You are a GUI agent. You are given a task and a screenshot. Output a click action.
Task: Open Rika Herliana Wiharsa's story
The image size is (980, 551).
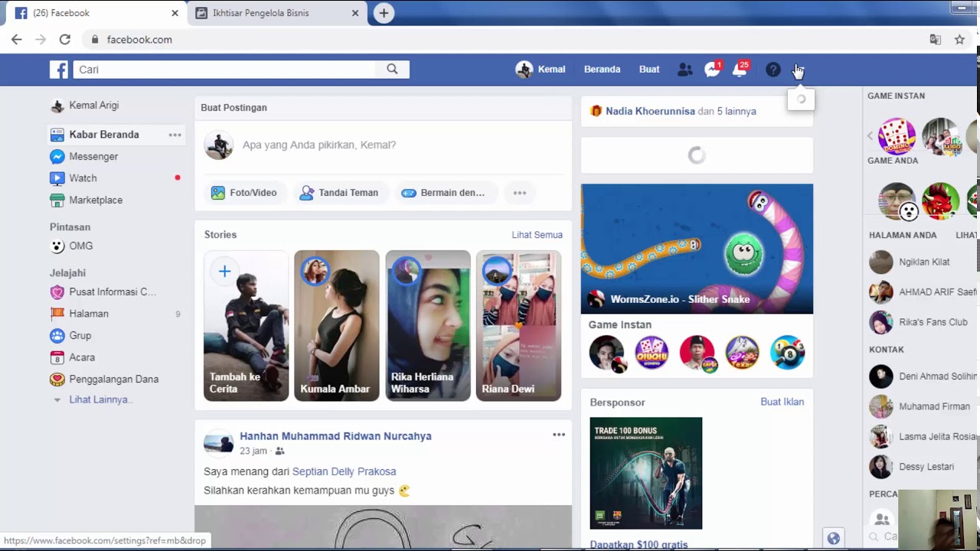pyautogui.click(x=427, y=325)
